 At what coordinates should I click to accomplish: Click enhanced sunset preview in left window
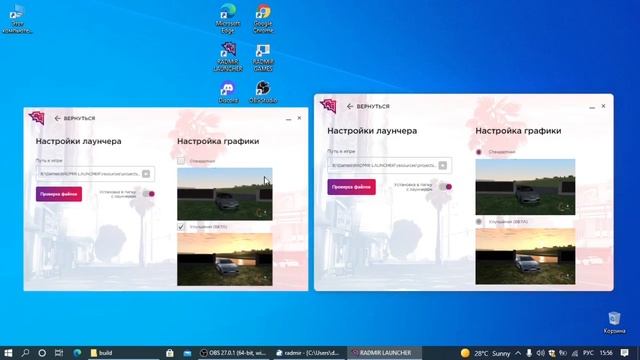point(224,259)
